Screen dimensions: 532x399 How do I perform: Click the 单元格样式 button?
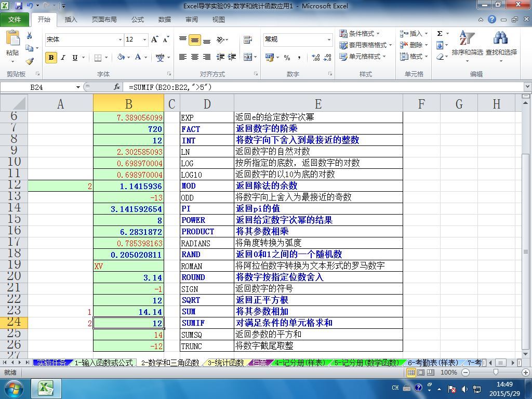(363, 56)
